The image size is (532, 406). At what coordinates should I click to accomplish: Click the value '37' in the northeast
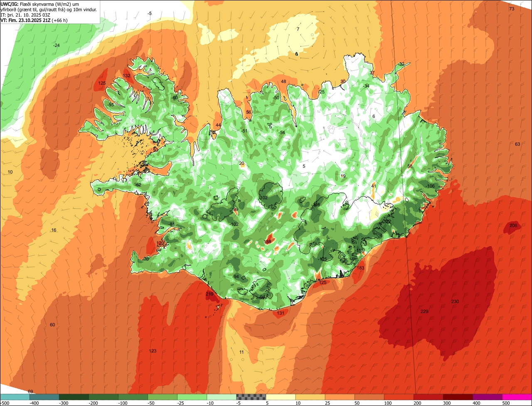372,73
